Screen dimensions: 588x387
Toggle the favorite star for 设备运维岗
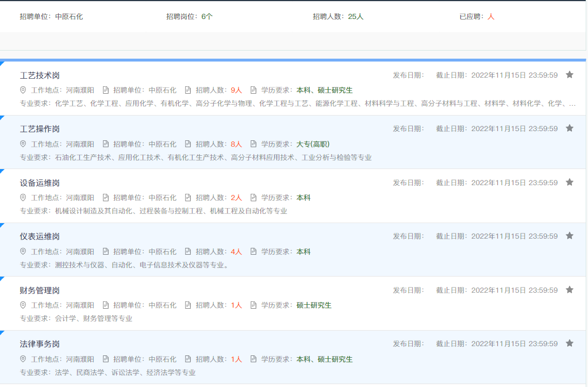tap(570, 182)
